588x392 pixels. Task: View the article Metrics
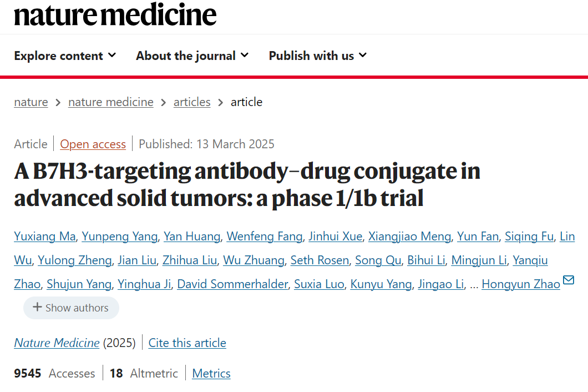(x=211, y=374)
